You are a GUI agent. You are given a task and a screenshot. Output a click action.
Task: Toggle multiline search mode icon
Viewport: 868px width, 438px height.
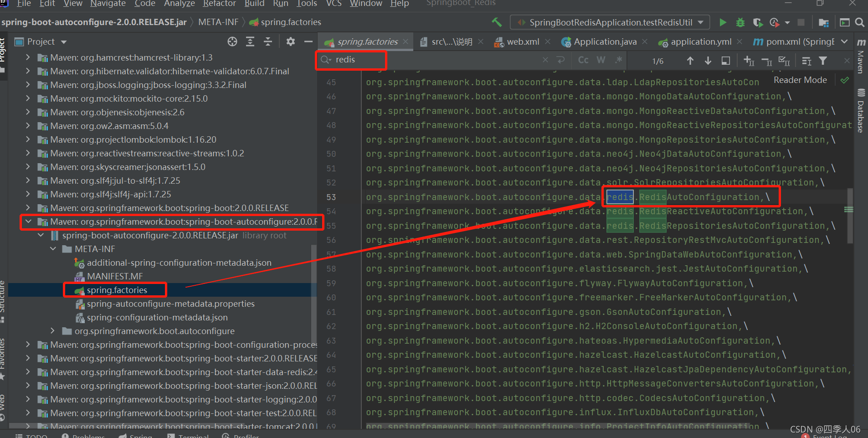(x=806, y=61)
